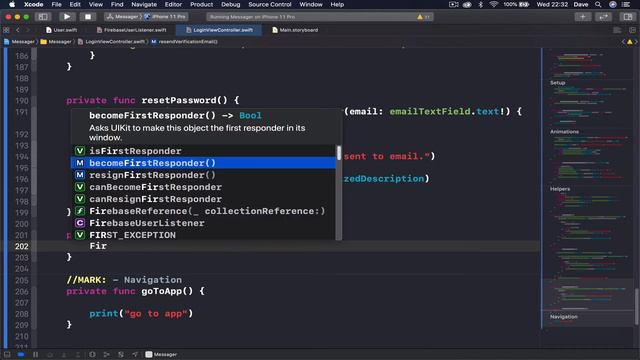The height and width of the screenshot is (360, 640).
Task: Open the Navigate menu
Action: coord(144,4)
